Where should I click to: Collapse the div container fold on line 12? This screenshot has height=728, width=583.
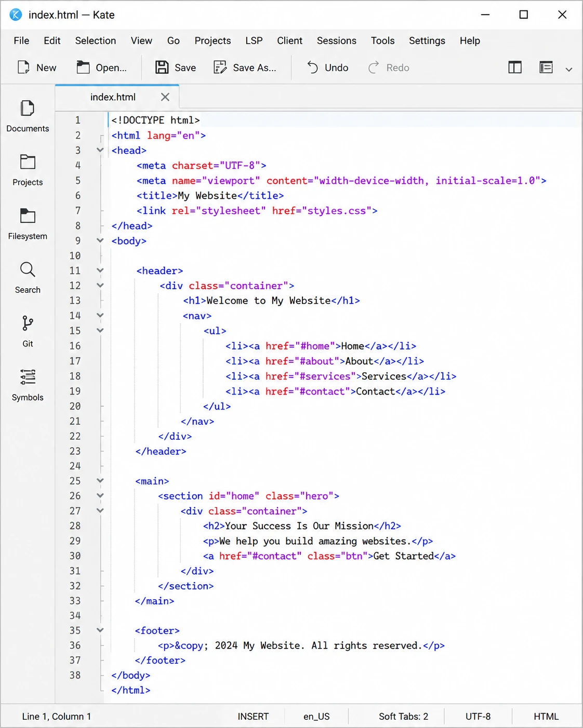tap(100, 286)
